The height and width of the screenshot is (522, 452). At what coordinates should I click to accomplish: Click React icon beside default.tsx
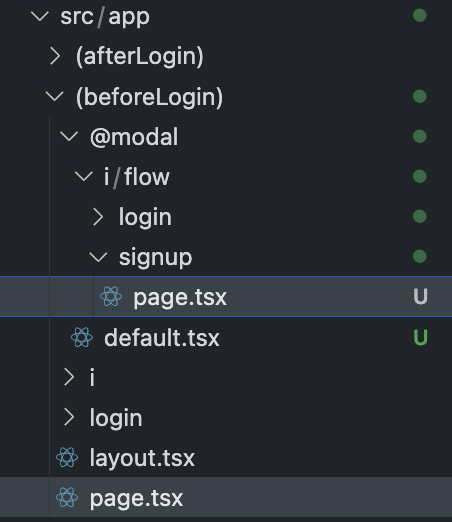pyautogui.click(x=82, y=337)
